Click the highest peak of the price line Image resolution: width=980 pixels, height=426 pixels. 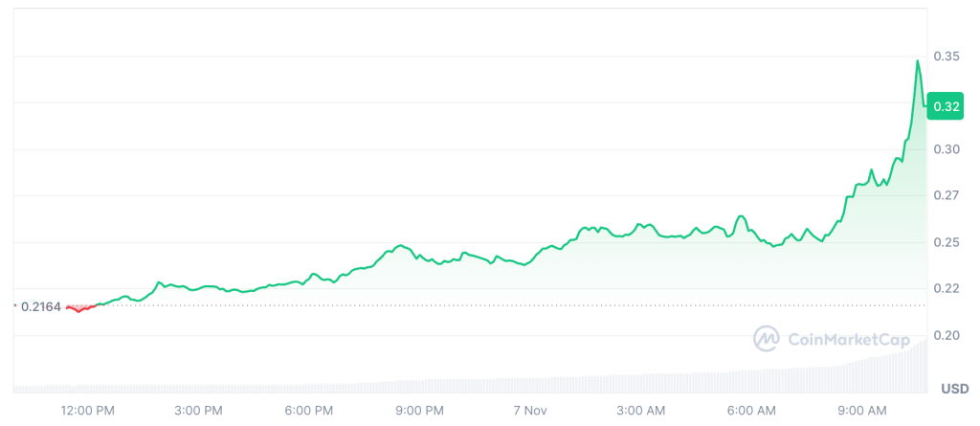(918, 61)
